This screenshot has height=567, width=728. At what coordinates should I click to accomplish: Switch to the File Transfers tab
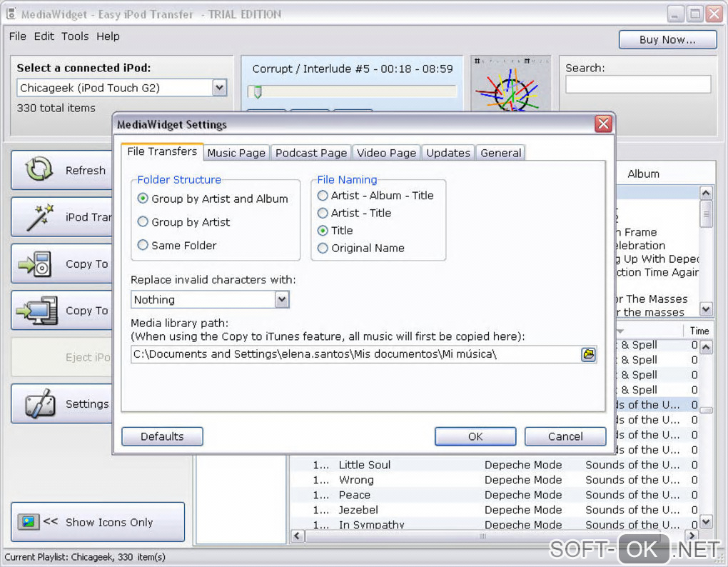pos(162,151)
